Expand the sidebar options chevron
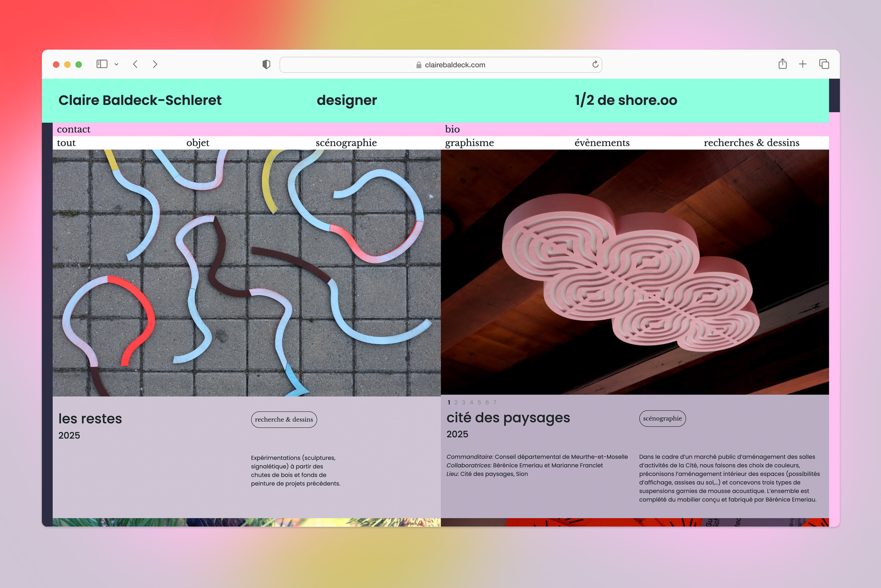This screenshot has width=881, height=588. [116, 64]
